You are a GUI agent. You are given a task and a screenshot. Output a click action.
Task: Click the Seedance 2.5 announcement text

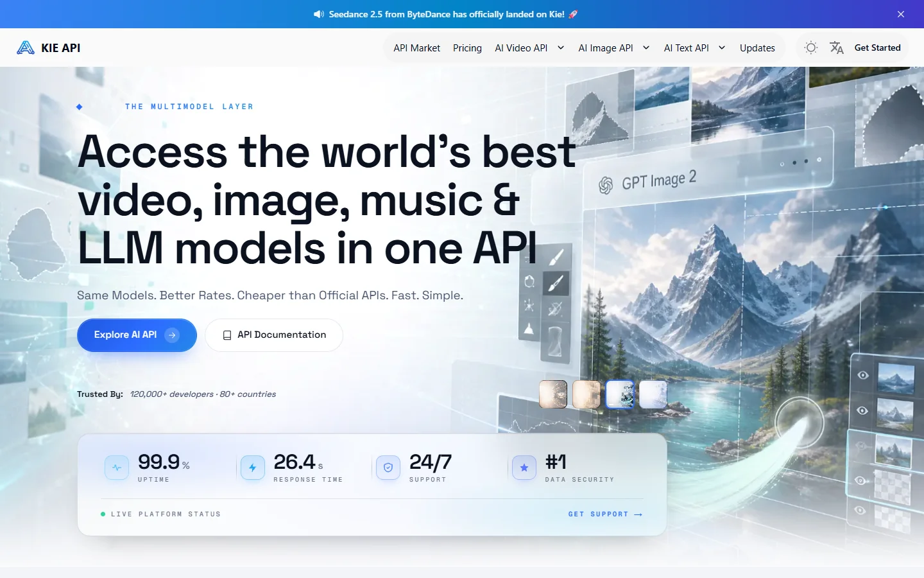pyautogui.click(x=447, y=14)
